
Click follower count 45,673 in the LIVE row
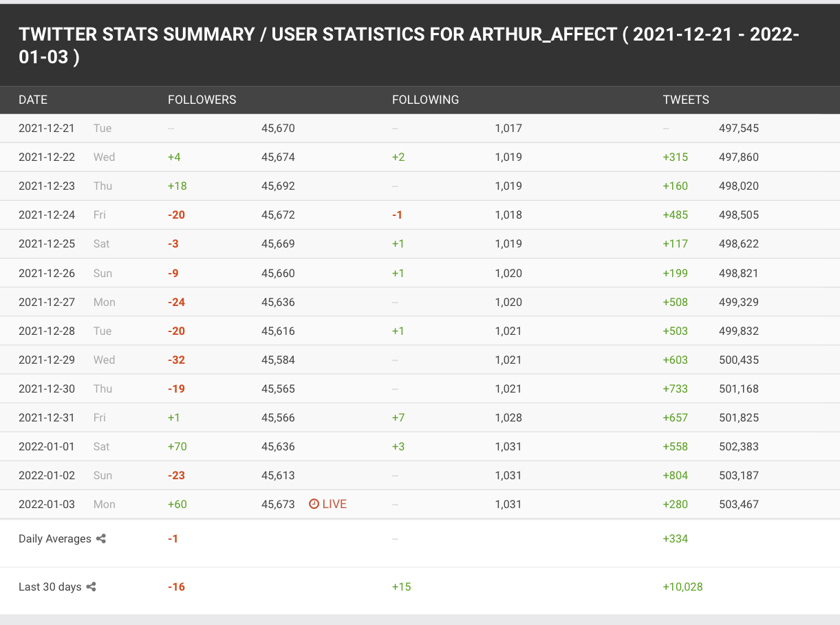[278, 504]
